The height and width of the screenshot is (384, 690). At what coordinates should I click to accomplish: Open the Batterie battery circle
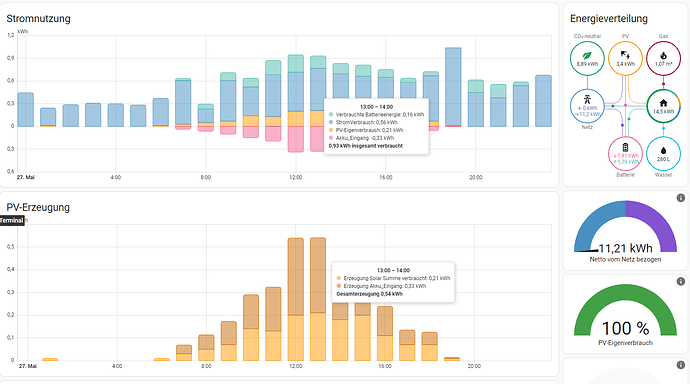pos(625,154)
